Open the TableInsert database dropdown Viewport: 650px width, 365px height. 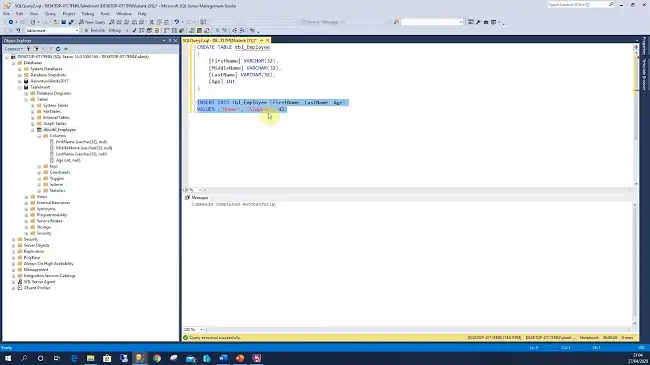[x=52, y=30]
